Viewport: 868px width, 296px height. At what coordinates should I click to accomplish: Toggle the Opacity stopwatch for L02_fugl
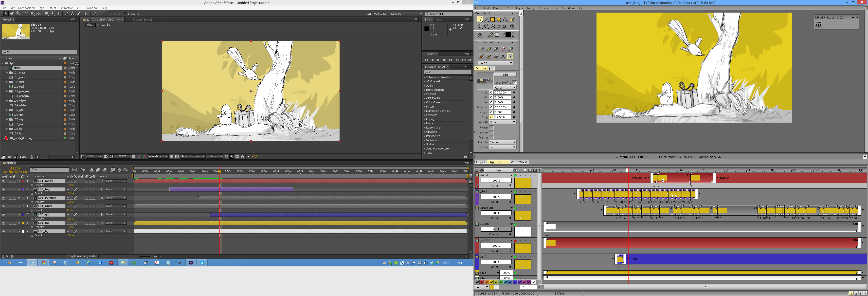click(32, 194)
